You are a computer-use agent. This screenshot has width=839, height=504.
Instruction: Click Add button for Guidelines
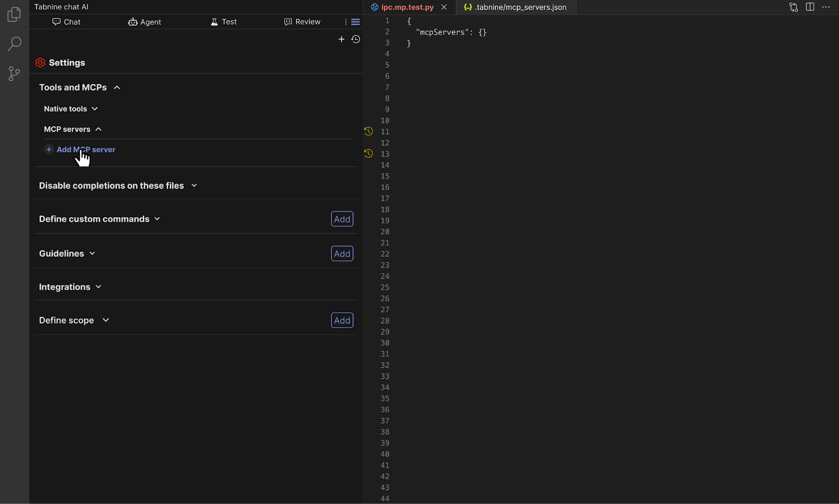coord(342,254)
